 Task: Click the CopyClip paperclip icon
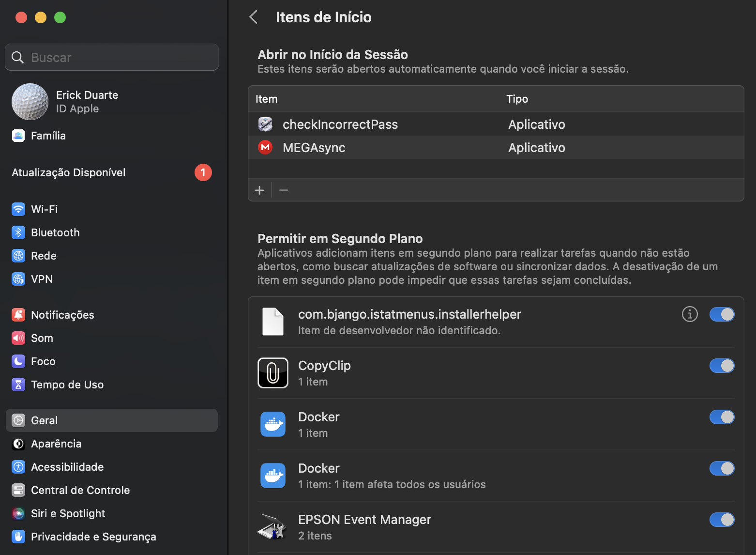tap(273, 372)
